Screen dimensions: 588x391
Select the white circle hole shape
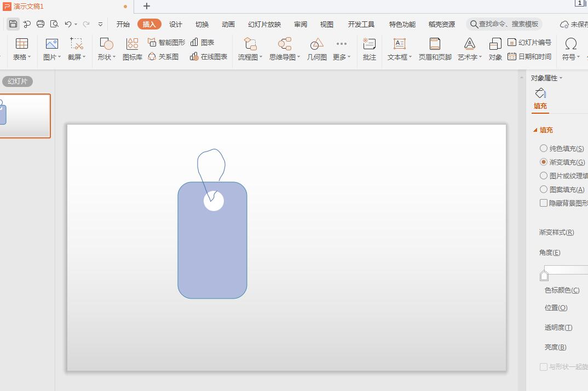pos(214,201)
